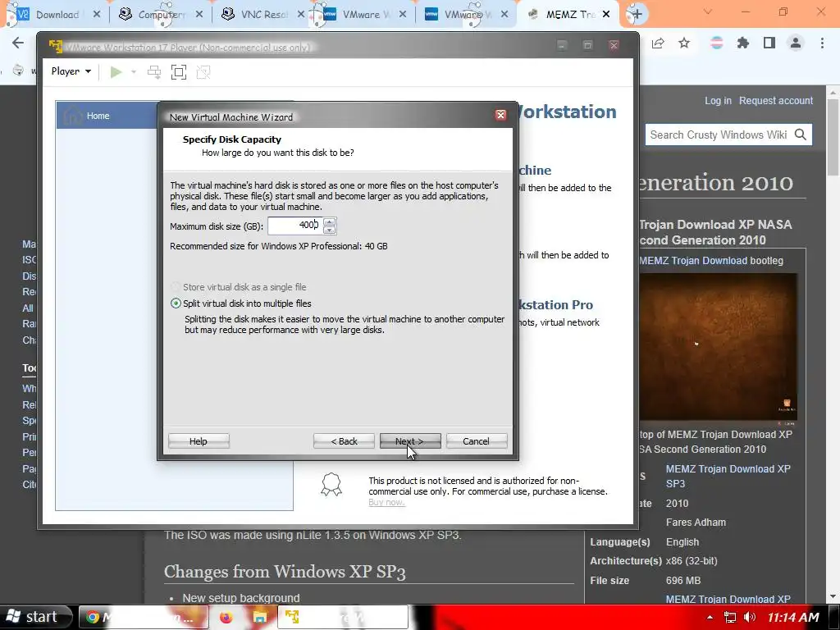Click the Buy now link in VMware Player
840x630 pixels.
tap(386, 502)
